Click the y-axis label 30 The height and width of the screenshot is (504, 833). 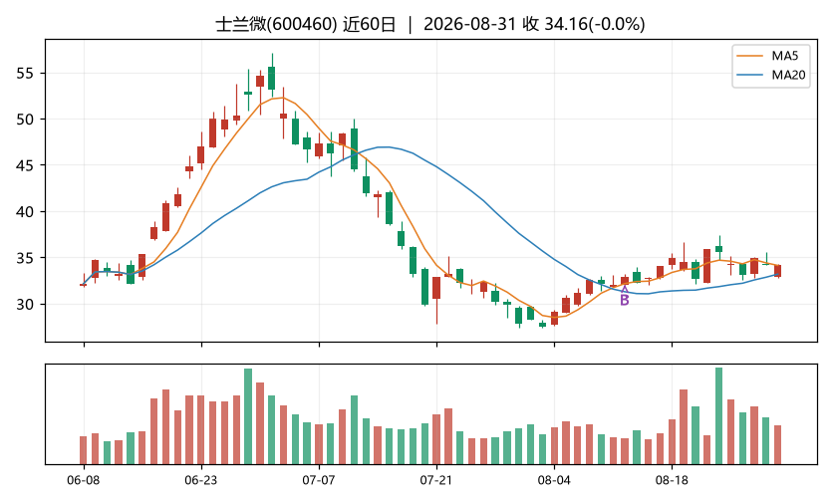[25, 305]
